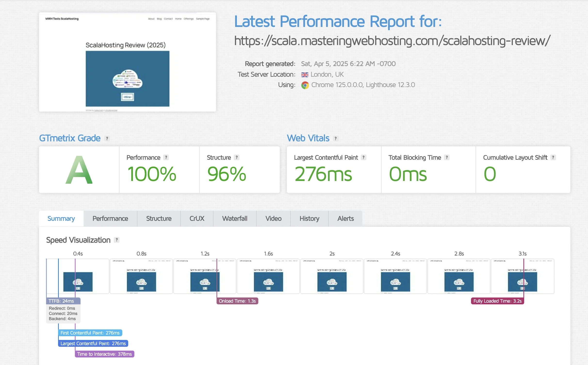This screenshot has height=365, width=588.
Task: Open Largest Contentful Paint help icon
Action: point(363,157)
